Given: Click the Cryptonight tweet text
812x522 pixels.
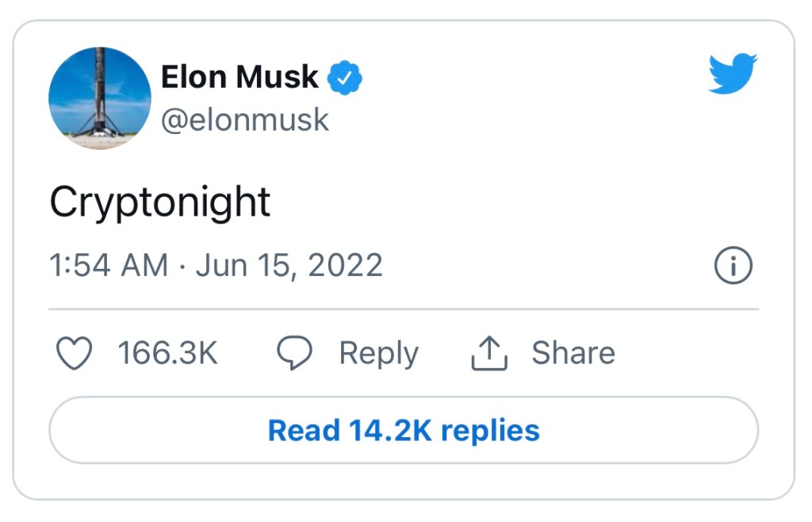Looking at the screenshot, I should click(x=160, y=203).
